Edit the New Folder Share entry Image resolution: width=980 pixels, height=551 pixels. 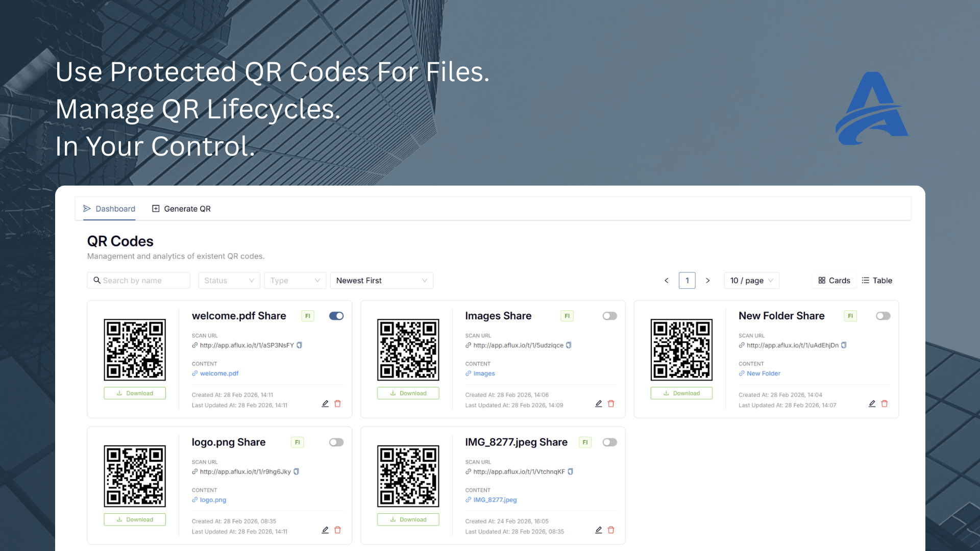coord(872,404)
